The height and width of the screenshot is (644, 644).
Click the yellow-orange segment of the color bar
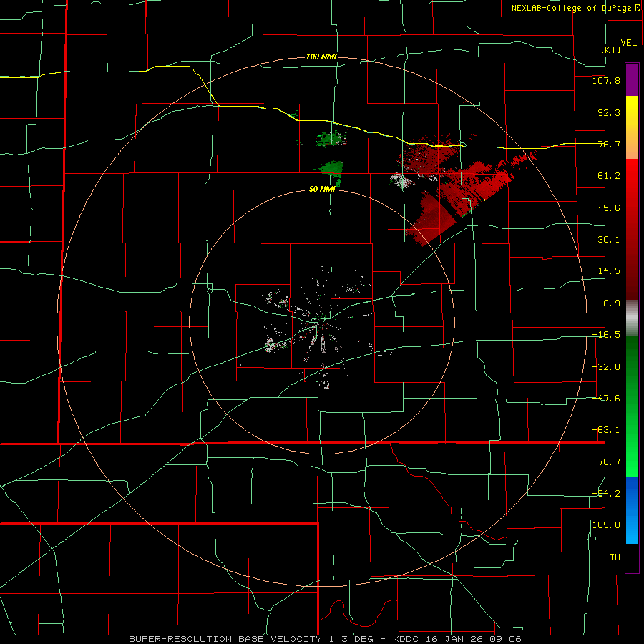point(632,127)
